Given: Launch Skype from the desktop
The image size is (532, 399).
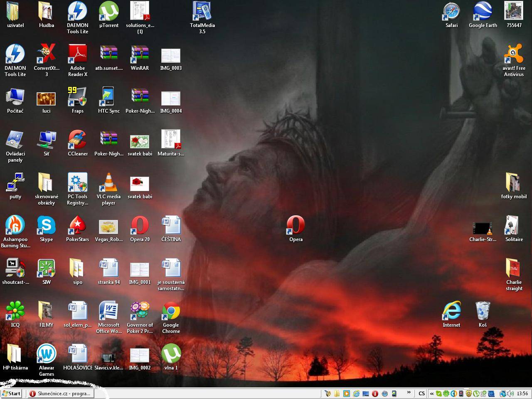Looking at the screenshot, I should coord(46,229).
